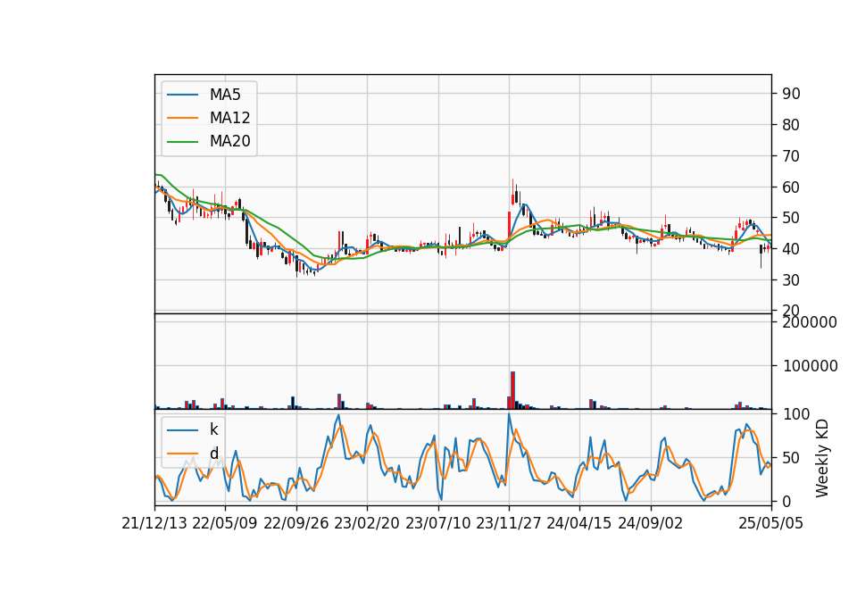Click the 90 price axis tick

pyautogui.click(x=791, y=94)
